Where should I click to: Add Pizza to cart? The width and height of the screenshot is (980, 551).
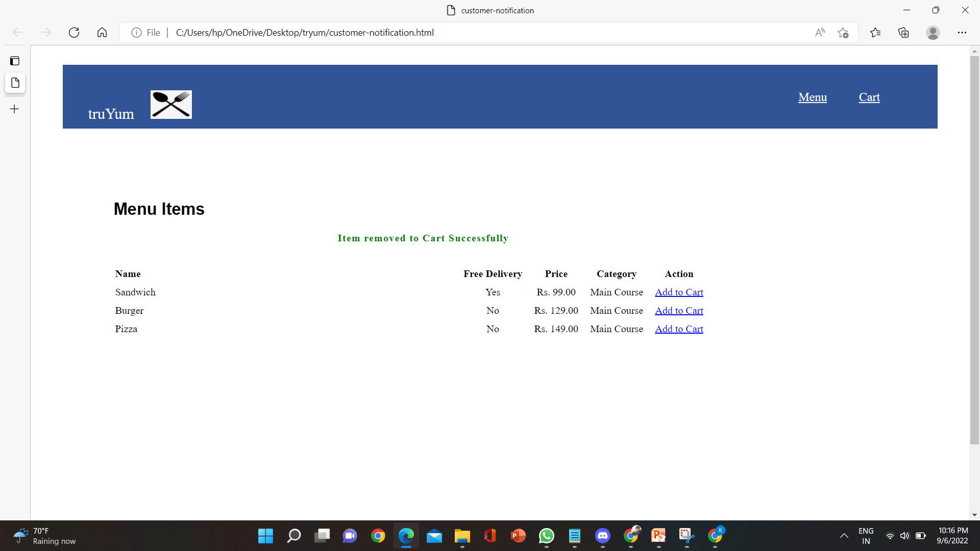678,329
